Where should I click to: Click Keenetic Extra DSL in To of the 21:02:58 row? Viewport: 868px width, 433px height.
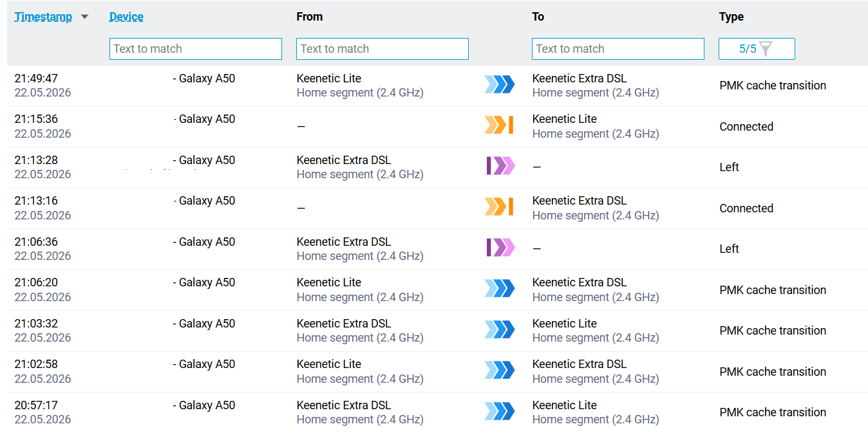click(x=580, y=364)
